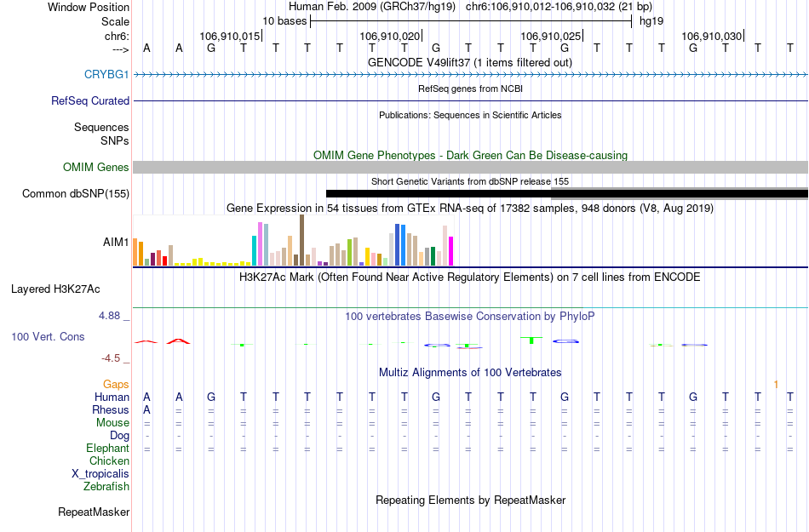This screenshot has width=809, height=532.
Task: Click GENCODE V49lift37 track title
Action: click(x=469, y=62)
